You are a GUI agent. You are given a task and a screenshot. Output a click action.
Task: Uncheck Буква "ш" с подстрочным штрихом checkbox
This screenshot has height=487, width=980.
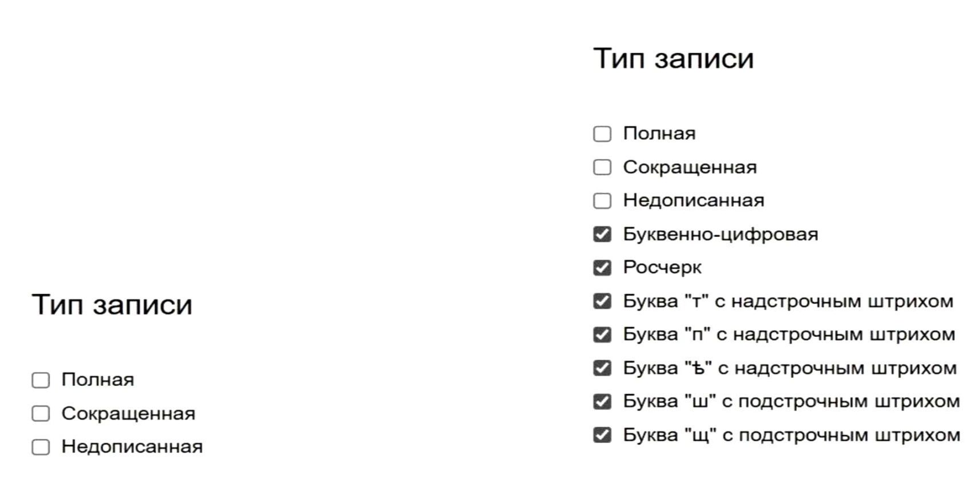click(602, 401)
